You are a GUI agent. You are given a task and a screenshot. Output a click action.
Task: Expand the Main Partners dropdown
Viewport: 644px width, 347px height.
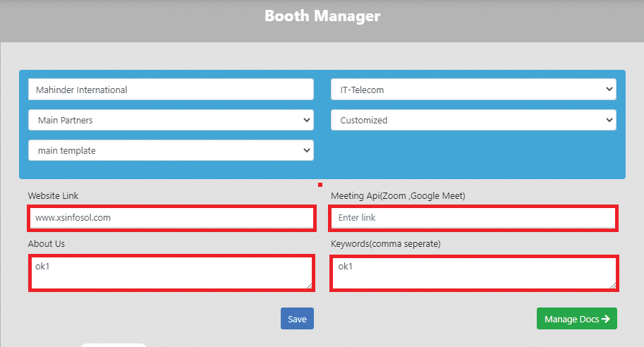tap(171, 120)
